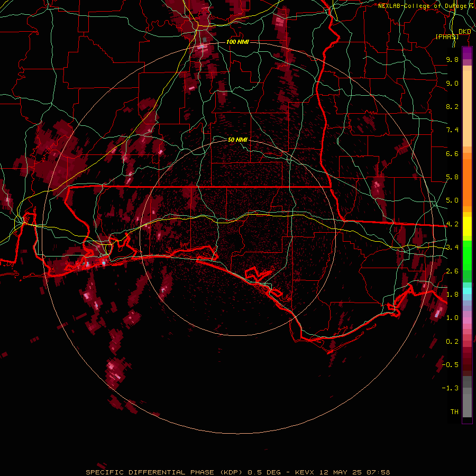Viewport: 476px width, 476px height.
Task: Click the 07:58 timestamp in the caption
Action: coord(378,472)
